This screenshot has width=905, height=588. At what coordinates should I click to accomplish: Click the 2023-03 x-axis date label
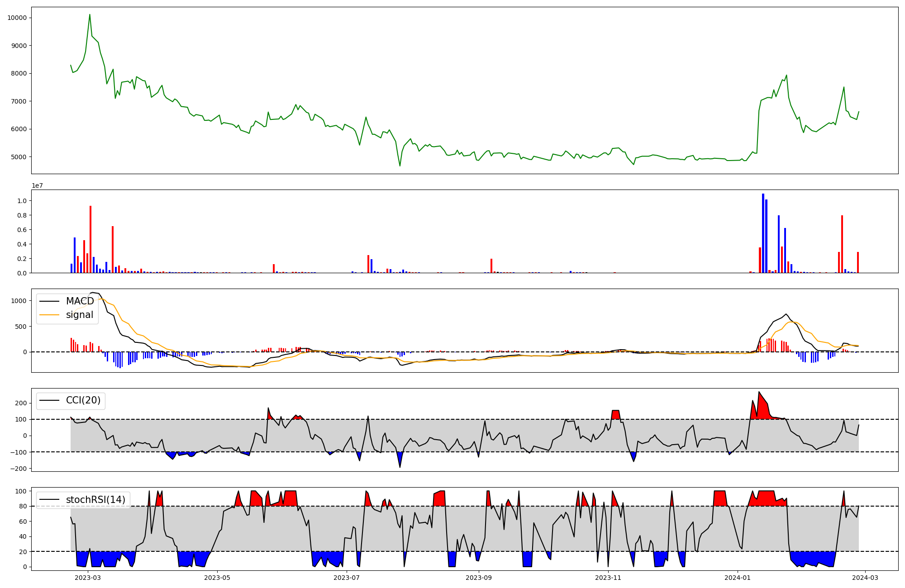[x=88, y=578]
